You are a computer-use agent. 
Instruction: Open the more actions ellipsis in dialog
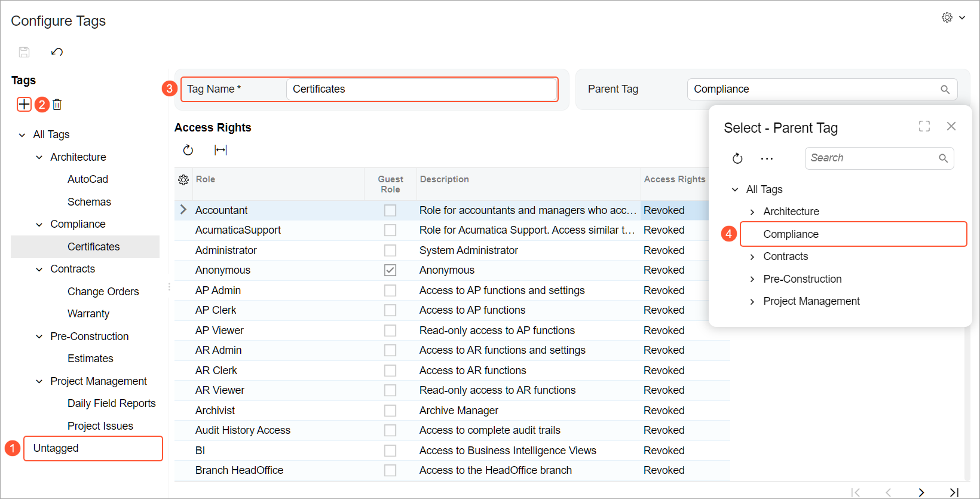(767, 158)
